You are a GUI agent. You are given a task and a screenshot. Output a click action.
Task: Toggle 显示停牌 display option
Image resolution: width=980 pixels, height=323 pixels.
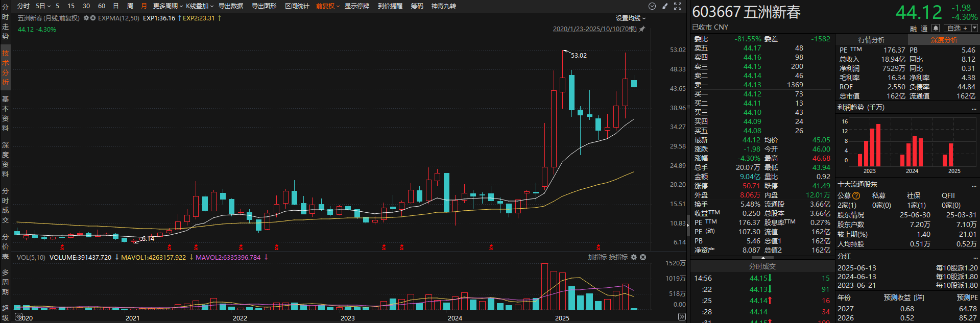pyautogui.click(x=356, y=6)
